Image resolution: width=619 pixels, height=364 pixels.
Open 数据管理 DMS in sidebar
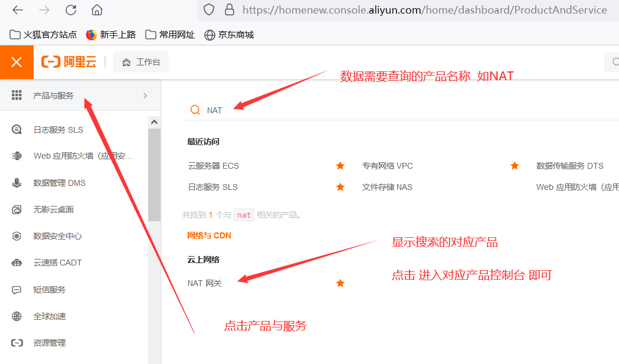coord(59,183)
